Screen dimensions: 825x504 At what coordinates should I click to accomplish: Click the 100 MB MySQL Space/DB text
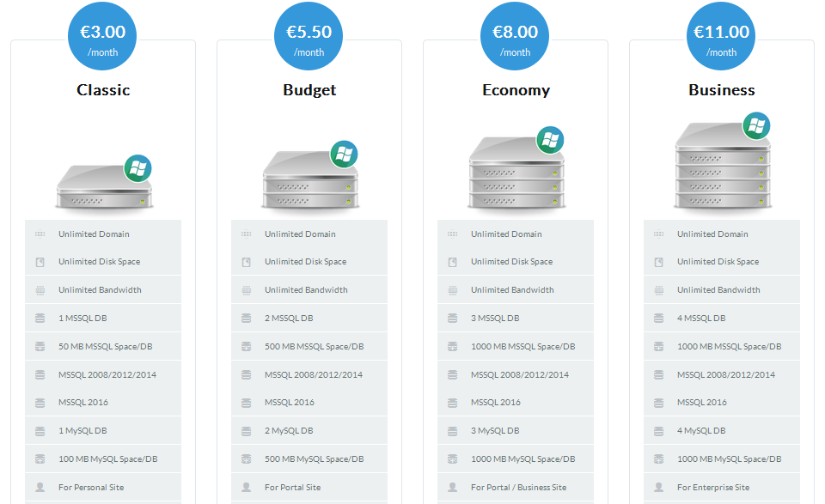pyautogui.click(x=108, y=458)
